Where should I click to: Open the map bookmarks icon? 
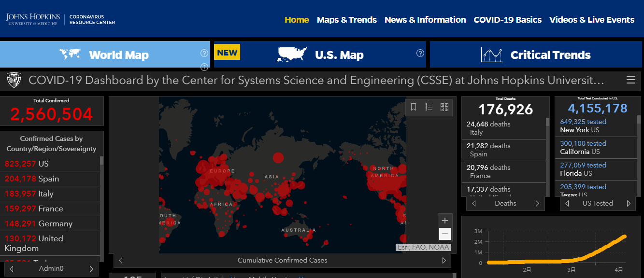(414, 107)
